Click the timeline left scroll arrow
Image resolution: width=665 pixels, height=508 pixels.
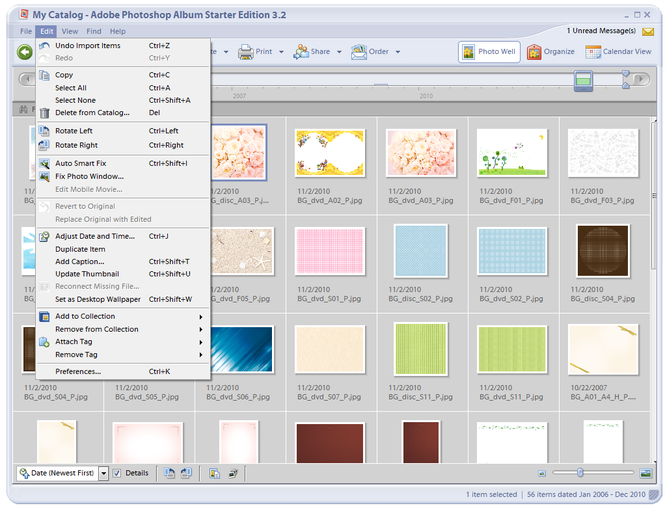pos(28,79)
